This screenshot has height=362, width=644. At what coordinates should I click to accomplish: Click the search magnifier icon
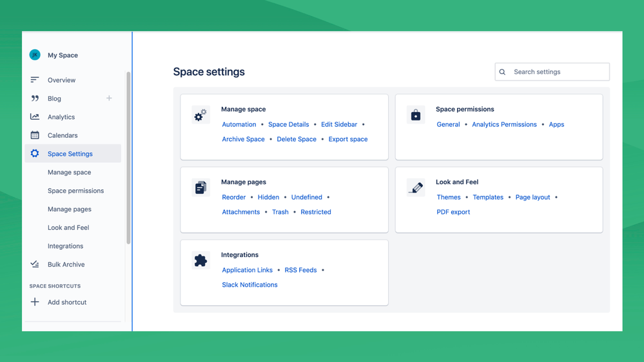tap(502, 72)
